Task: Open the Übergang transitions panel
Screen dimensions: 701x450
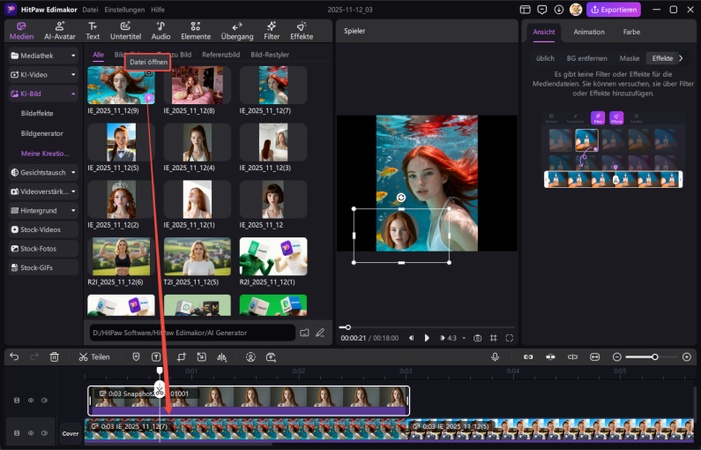Action: (236, 29)
